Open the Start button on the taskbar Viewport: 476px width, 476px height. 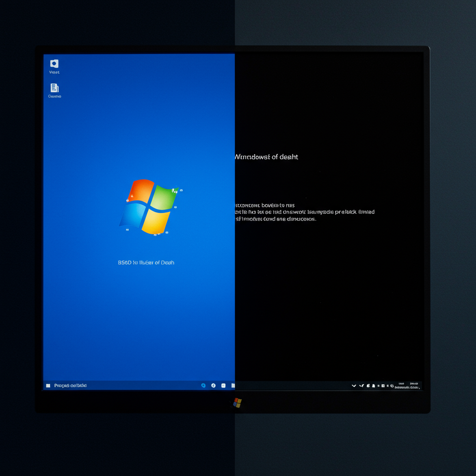point(48,385)
